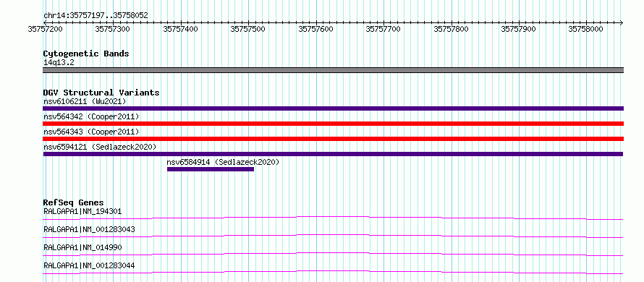Click the short nsv6584914 variant bar

click(211, 169)
